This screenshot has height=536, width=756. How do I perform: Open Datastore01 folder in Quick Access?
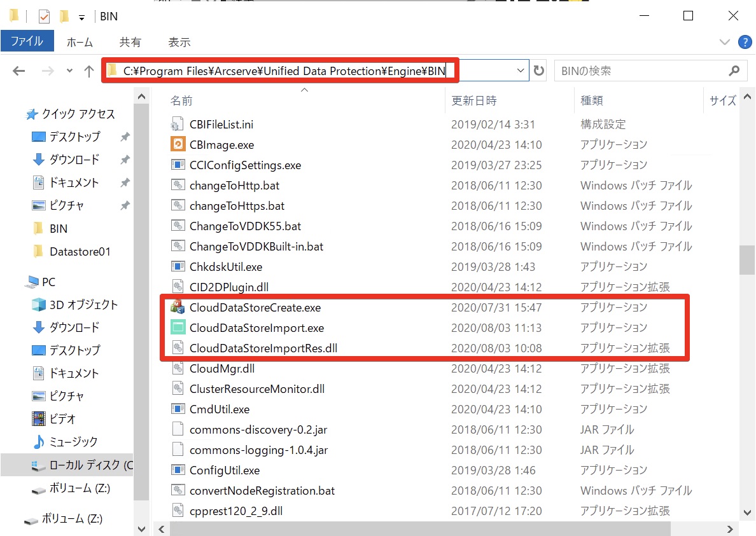[71, 251]
